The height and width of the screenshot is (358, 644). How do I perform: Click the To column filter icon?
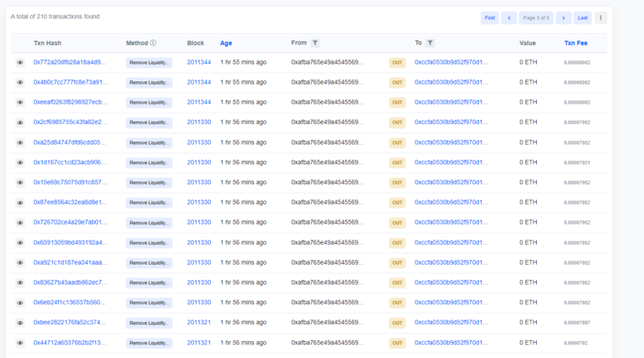(x=430, y=43)
